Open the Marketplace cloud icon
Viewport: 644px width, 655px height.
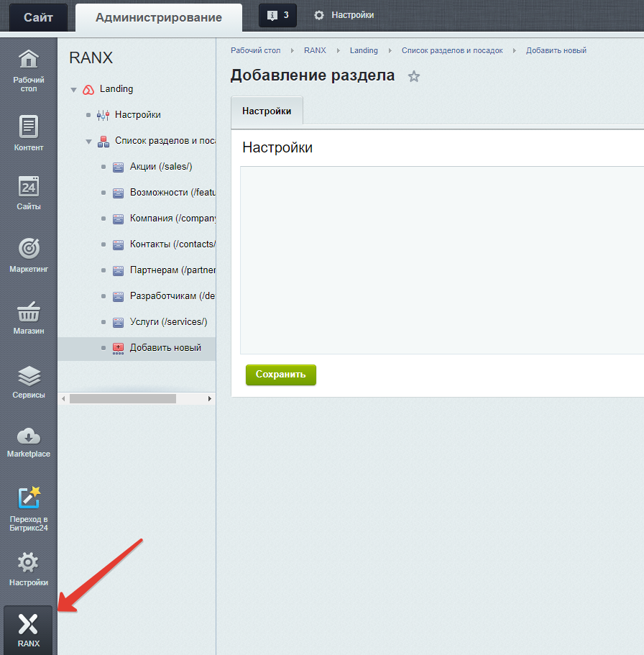[x=29, y=436]
